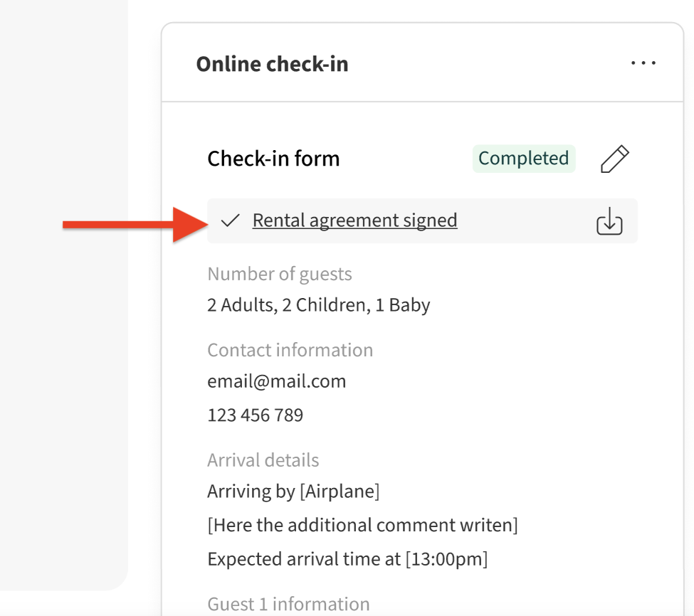Click the Guest 1 information label
This screenshot has width=694, height=616.
288,604
